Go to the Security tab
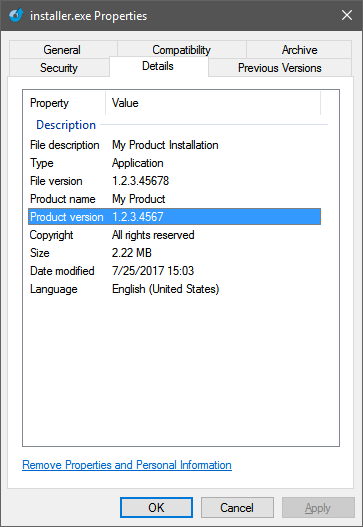Viewport: 363px width, 527px height. (59, 68)
